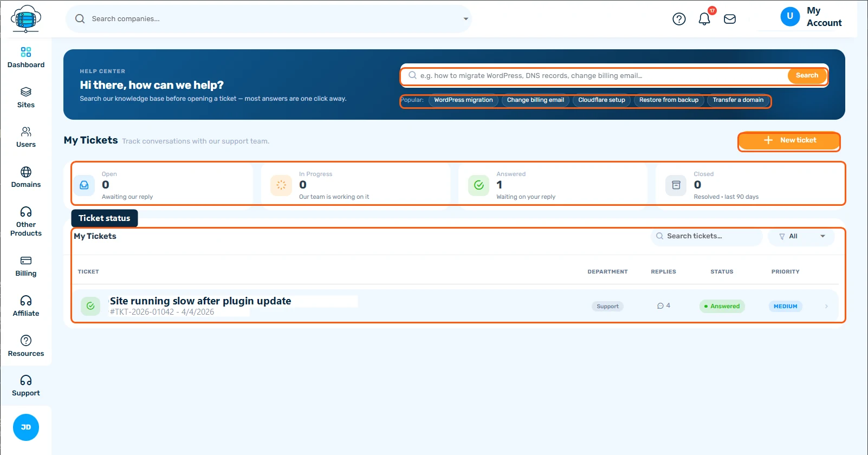Open ticket Site running slow after plugin update
868x455 pixels.
(x=200, y=301)
